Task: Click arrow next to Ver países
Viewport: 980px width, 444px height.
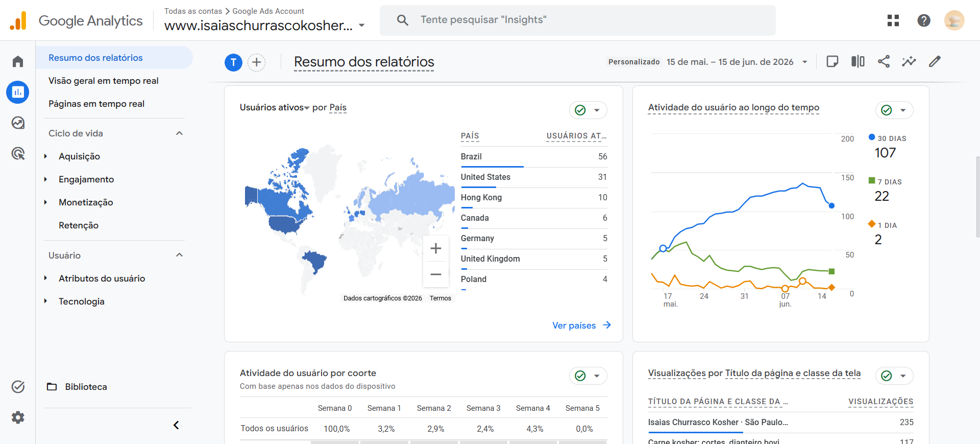Action: 607,325
